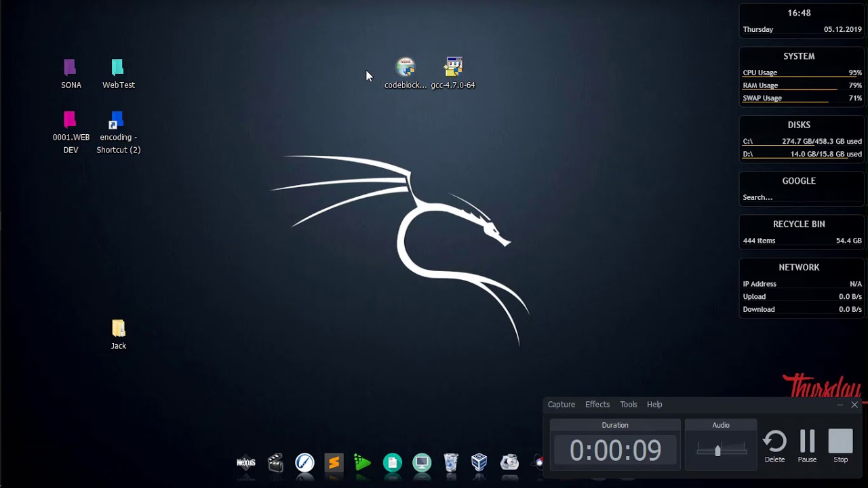Click the 16:48 clock widget
Screen dimensions: 868x488
tap(799, 13)
